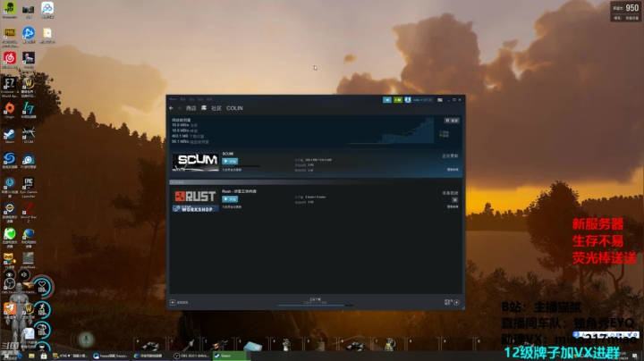
Task: Open the Steam desktop shortcut
Action: 10,136
